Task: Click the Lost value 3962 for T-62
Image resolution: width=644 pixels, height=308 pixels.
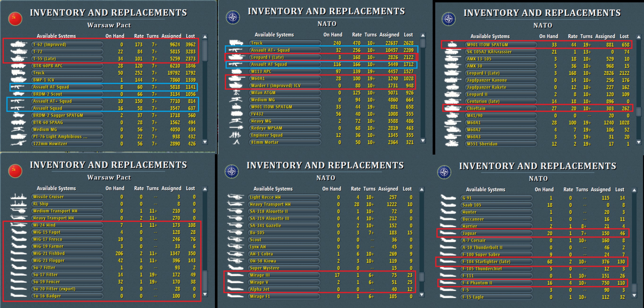Action: (191, 44)
